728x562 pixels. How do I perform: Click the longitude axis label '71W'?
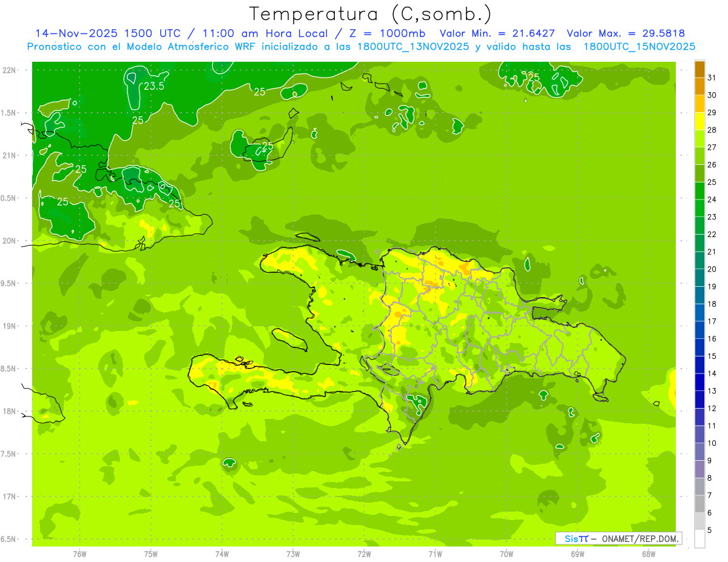(435, 554)
